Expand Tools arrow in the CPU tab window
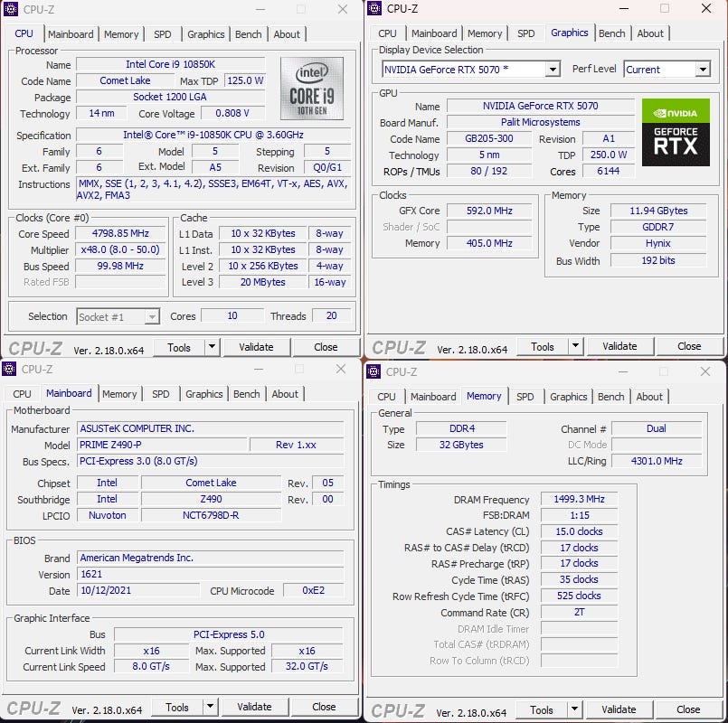Screen dimensions: 728x723 (212, 347)
